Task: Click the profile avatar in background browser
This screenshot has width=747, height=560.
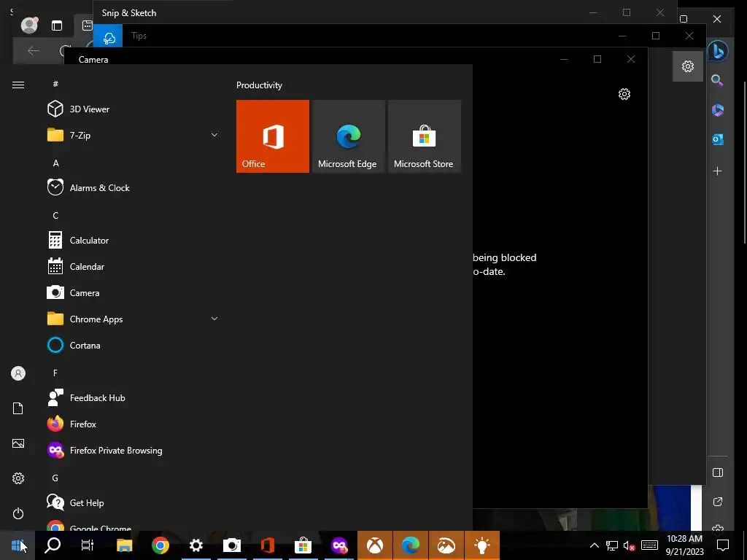Action: tap(29, 25)
